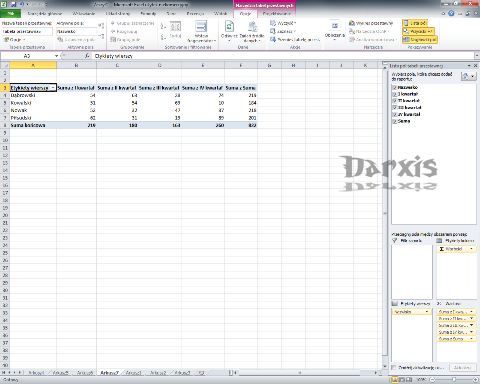Toggle Nagłówki pól (Field Headers) button
This screenshot has height=384, width=480.
pyautogui.click(x=419, y=40)
